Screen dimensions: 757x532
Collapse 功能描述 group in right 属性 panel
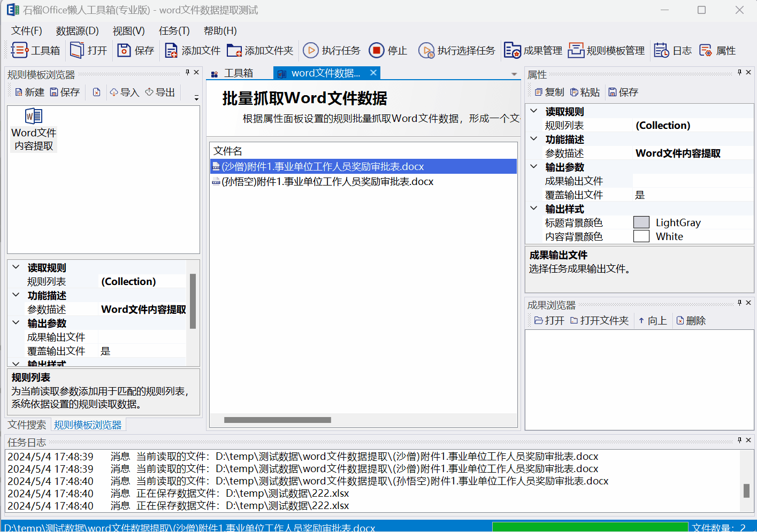coord(533,138)
